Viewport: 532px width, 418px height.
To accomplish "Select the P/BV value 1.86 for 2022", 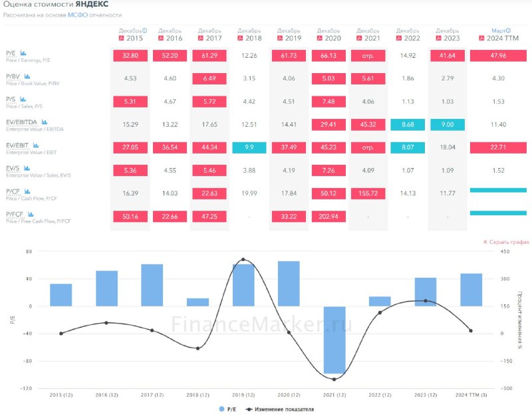I will pyautogui.click(x=408, y=78).
